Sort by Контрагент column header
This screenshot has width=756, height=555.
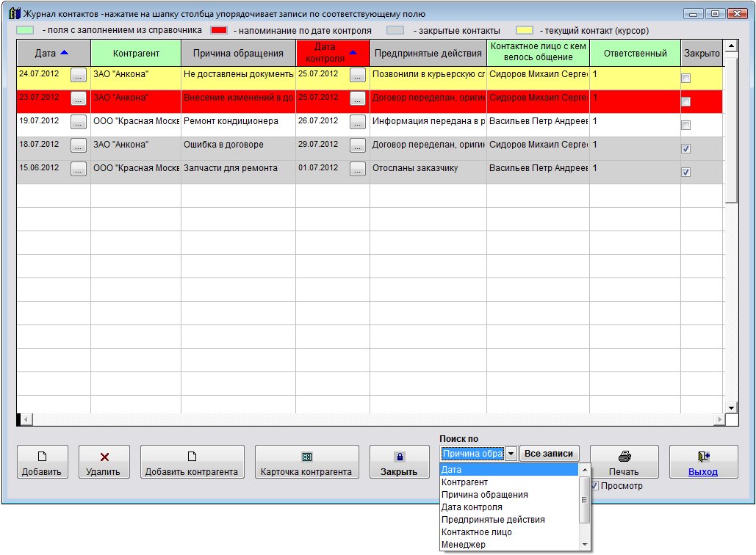click(136, 53)
